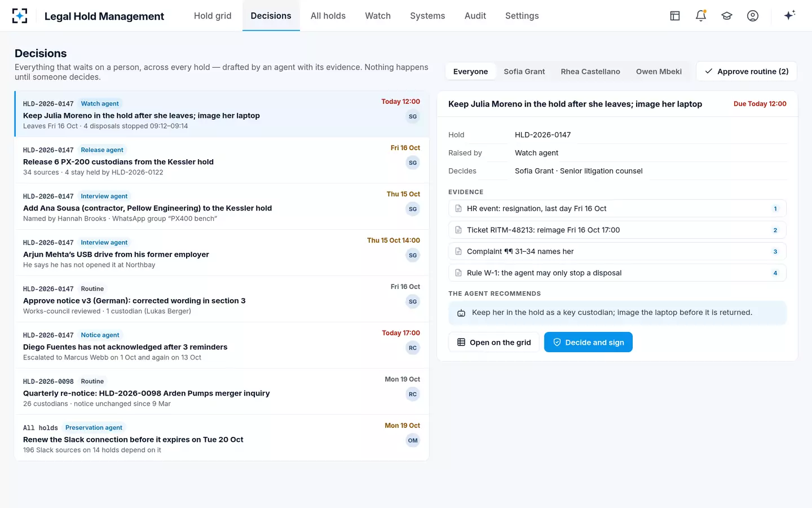Click the Decide and sign button
The image size is (812, 508).
(588, 343)
